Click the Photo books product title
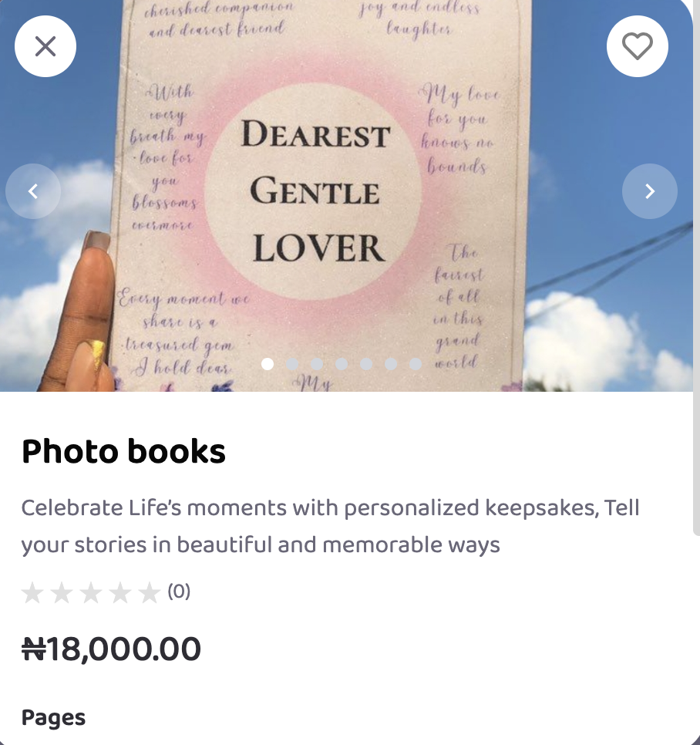Screen dimensions: 700x745 click(123, 452)
